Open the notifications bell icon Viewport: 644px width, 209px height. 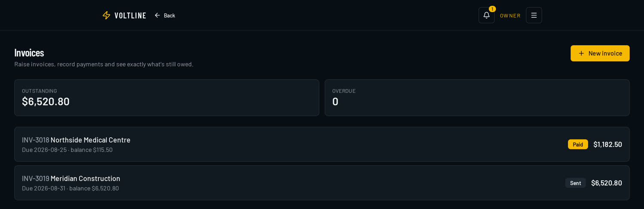(x=486, y=15)
